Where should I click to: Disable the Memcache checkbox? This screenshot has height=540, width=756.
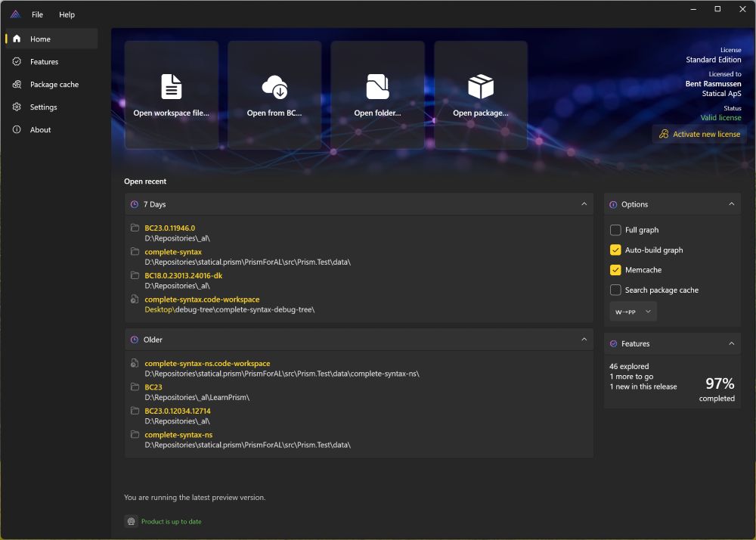point(615,270)
